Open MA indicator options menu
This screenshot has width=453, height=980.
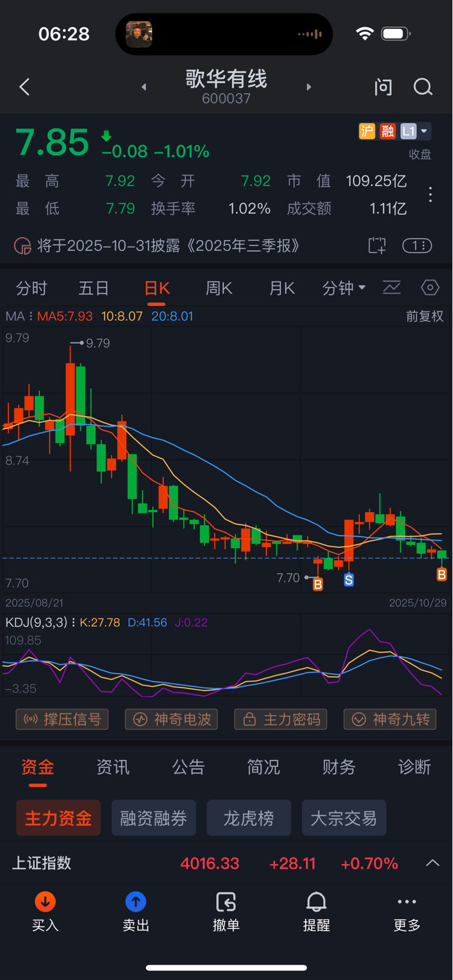coord(19,316)
